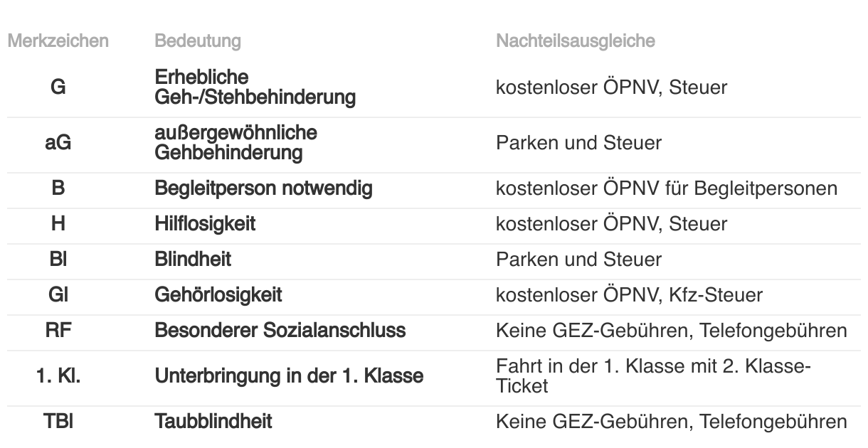Click the 1. Kl. Merkzeichen cell
Viewport: 868px width, 448px height.
pyautogui.click(x=58, y=376)
